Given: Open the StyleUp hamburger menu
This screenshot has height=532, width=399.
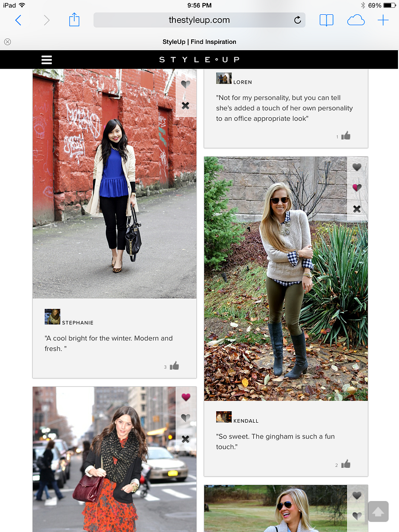Looking at the screenshot, I should pos(46,60).
